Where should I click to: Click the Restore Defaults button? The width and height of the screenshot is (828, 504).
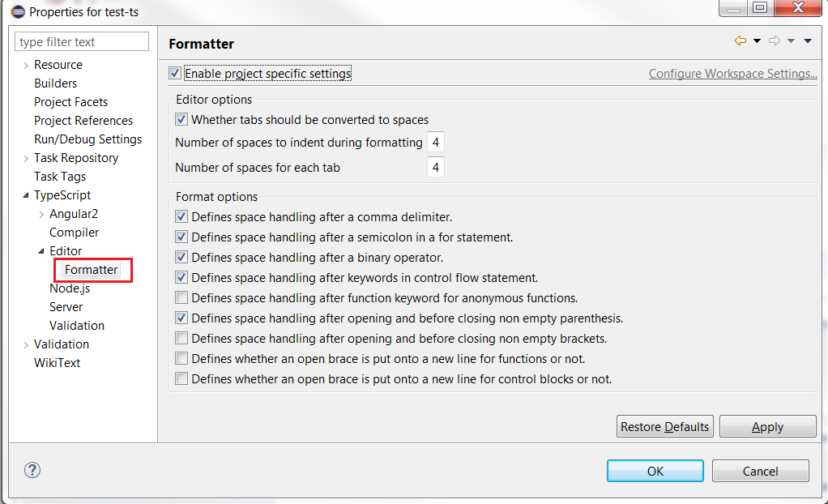point(664,426)
